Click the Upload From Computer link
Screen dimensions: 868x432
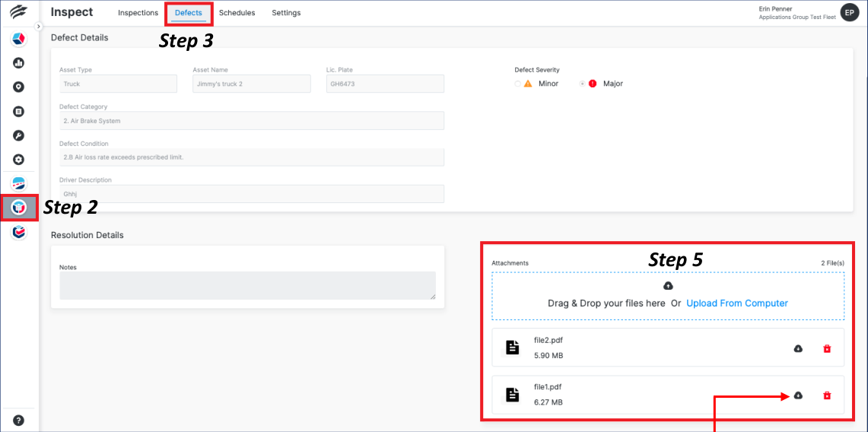736,303
